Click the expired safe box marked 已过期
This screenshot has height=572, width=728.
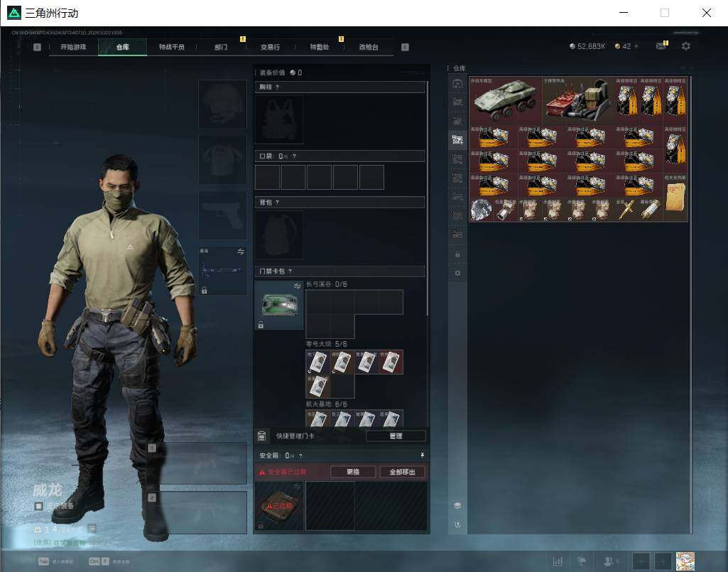point(279,506)
